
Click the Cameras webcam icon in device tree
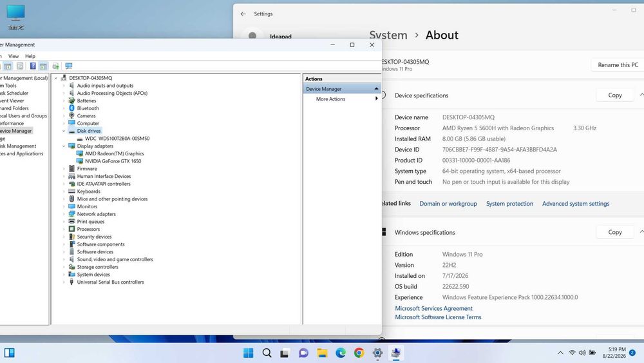pos(72,115)
